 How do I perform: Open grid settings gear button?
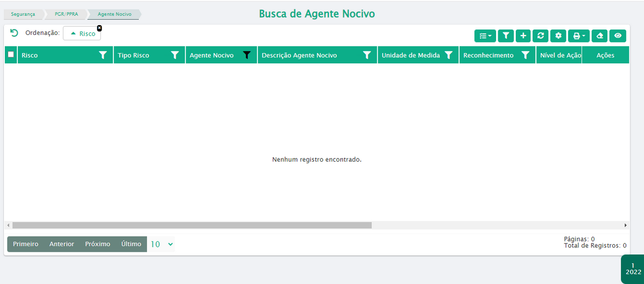pos(558,36)
